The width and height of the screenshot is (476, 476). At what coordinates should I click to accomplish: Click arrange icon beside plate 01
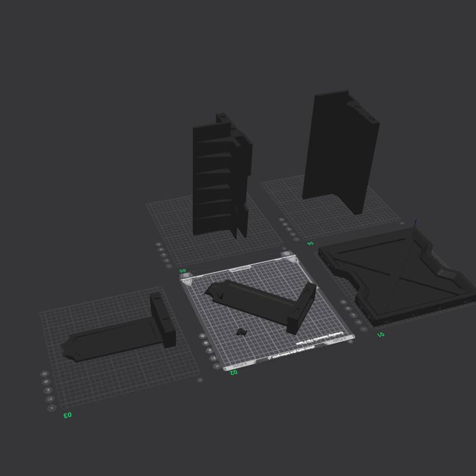(x=353, y=315)
